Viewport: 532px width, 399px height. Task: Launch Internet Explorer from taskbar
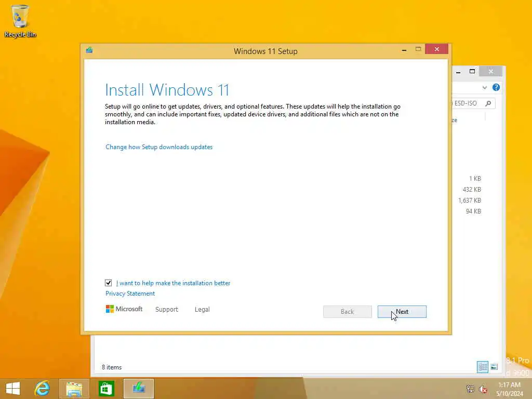(43, 389)
